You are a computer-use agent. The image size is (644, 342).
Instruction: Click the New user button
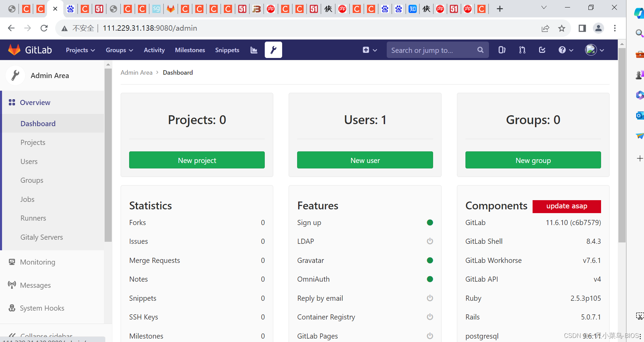(x=365, y=160)
